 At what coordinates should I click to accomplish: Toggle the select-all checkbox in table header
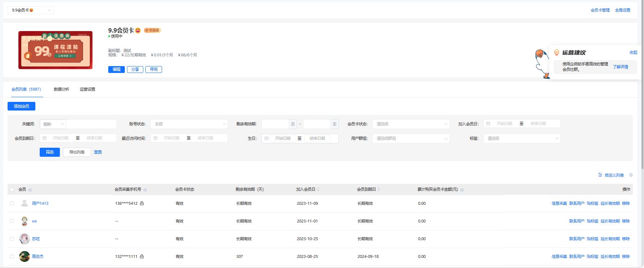click(12, 190)
